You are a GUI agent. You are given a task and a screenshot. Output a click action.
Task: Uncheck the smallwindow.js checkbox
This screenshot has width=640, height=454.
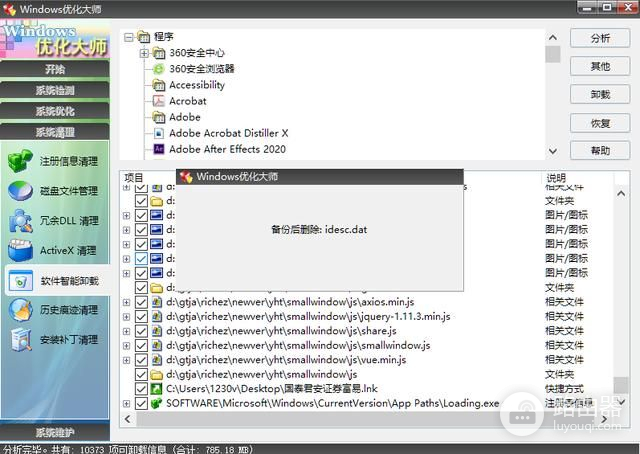pos(141,345)
